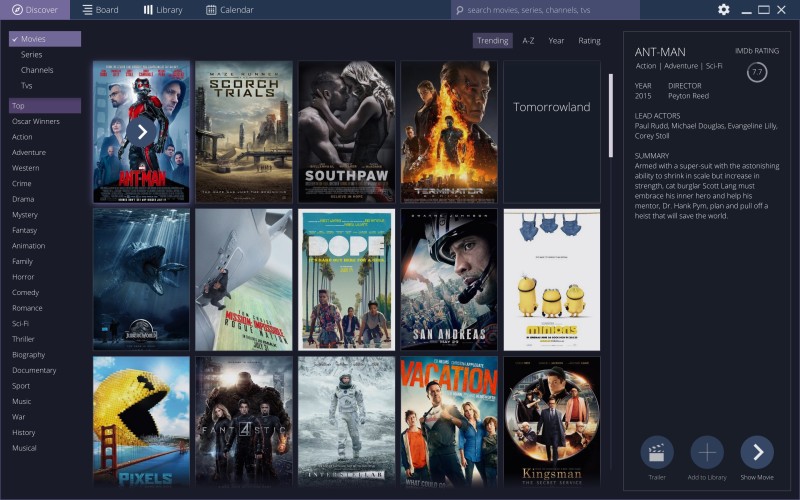The height and width of the screenshot is (500, 800).
Task: Click the Add to Library plus icon
Action: pyautogui.click(x=707, y=452)
